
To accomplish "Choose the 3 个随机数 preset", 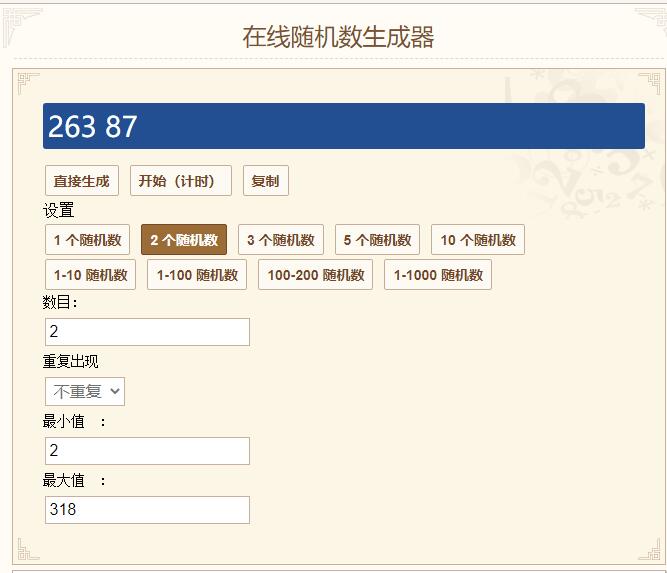I will click(281, 240).
